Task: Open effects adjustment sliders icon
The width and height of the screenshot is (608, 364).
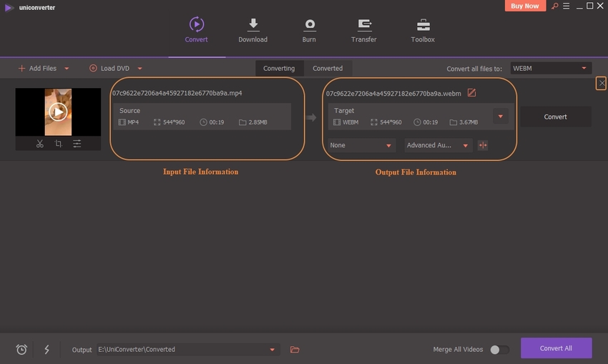Action: (x=77, y=144)
